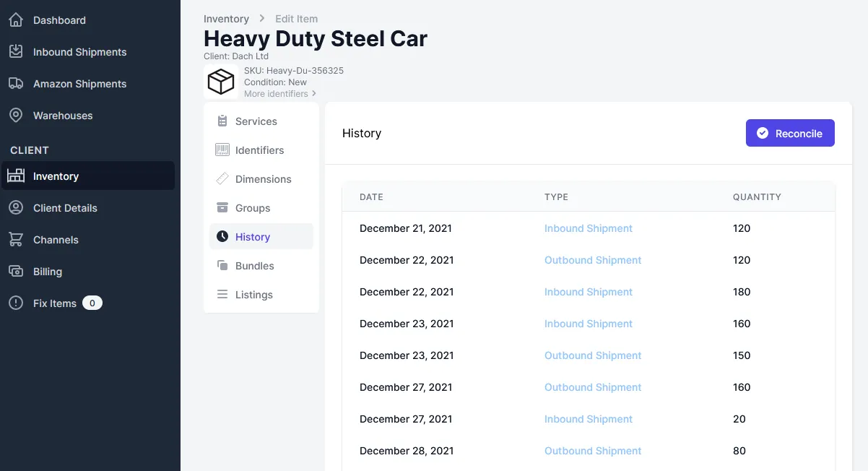Select the History tab

(x=261, y=237)
